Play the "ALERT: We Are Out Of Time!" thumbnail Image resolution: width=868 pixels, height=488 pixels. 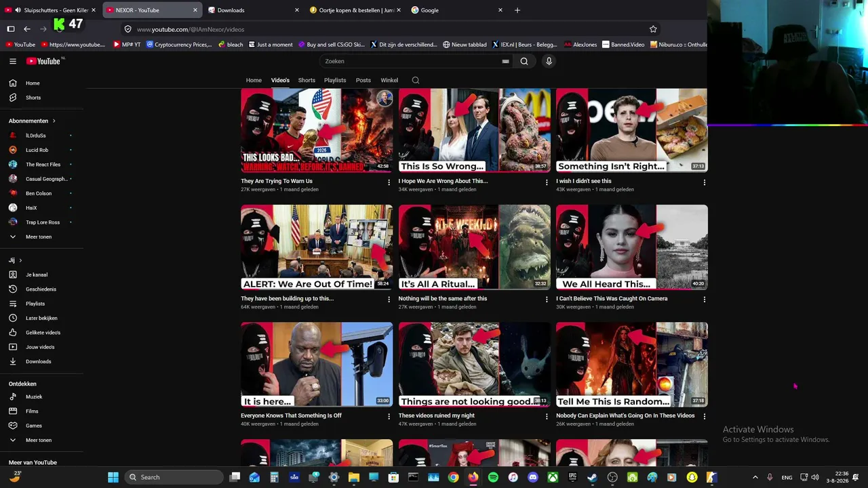coord(317,247)
